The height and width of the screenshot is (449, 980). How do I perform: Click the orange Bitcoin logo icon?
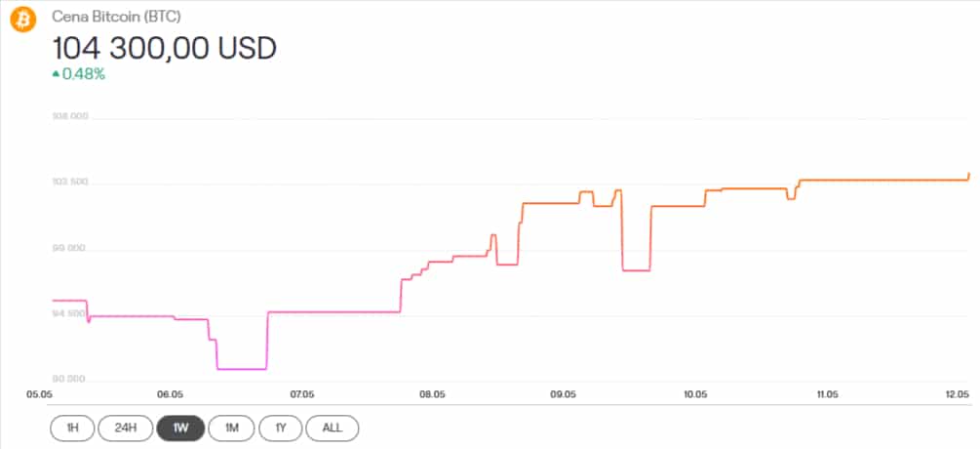coord(22,19)
